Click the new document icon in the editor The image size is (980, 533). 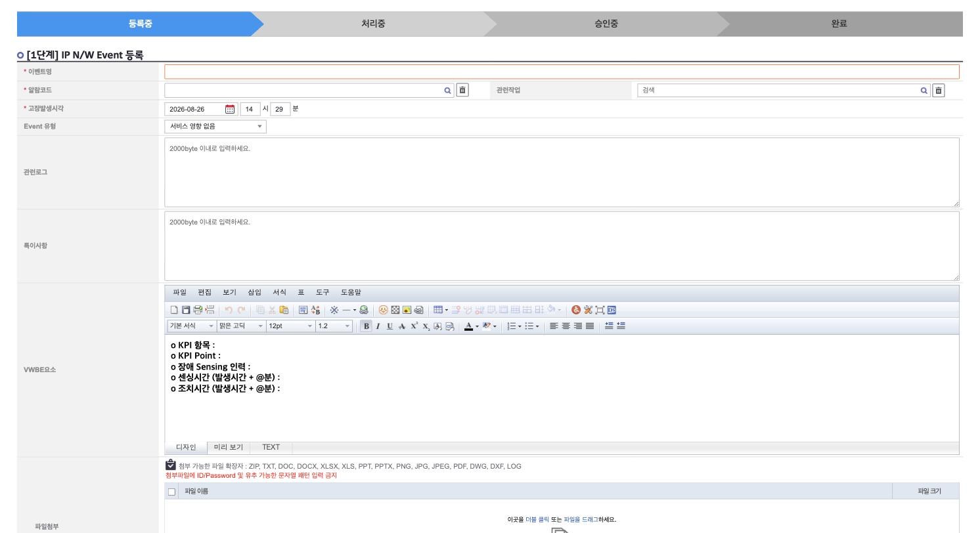point(174,310)
